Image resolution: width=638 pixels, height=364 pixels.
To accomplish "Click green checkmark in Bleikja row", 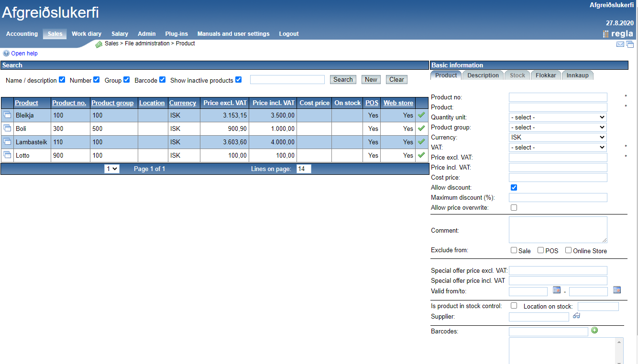I will [x=421, y=115].
